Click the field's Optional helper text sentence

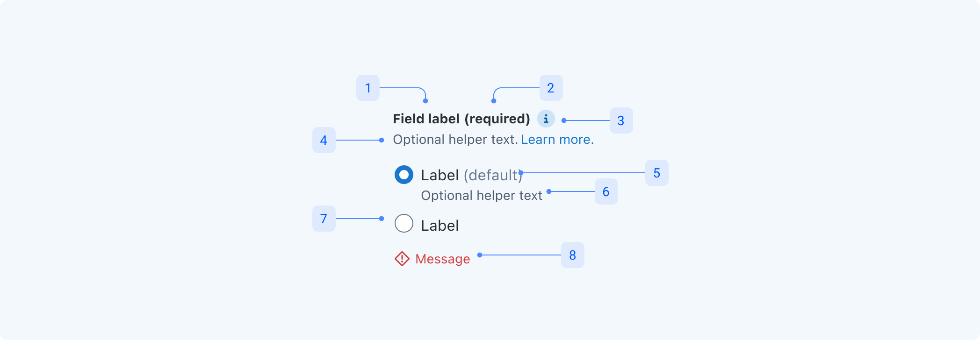[x=455, y=140]
